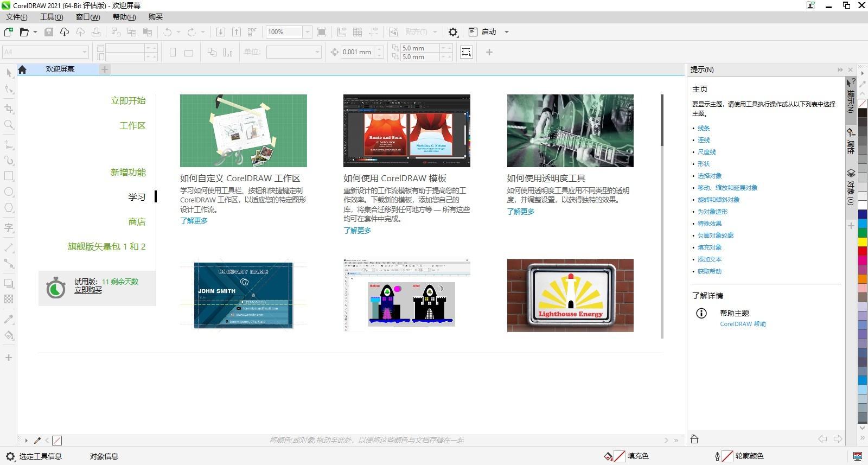
Task: Click the Import icon in toolbar
Action: [x=221, y=32]
